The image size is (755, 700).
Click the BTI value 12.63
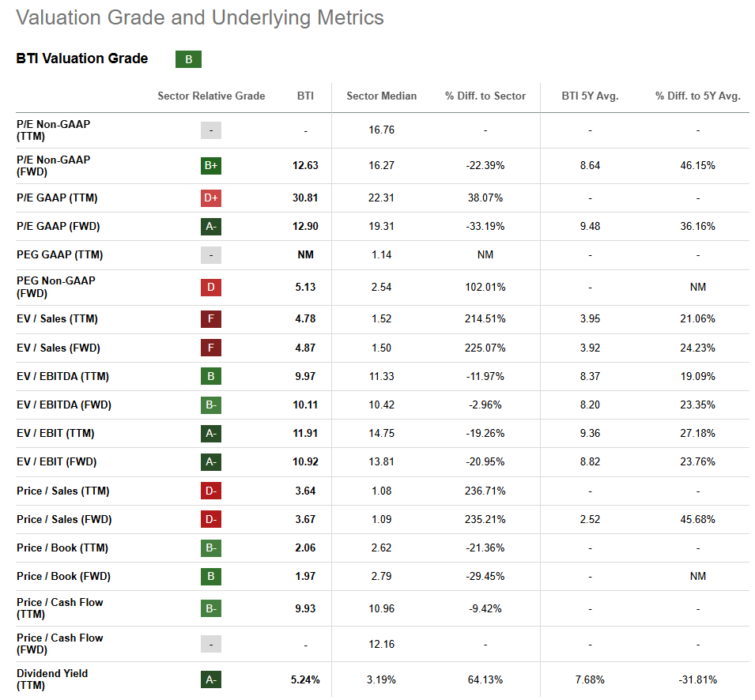click(x=305, y=165)
